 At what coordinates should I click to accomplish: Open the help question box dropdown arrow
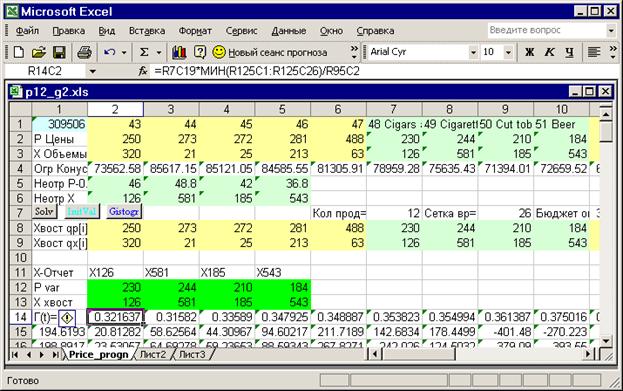click(611, 30)
